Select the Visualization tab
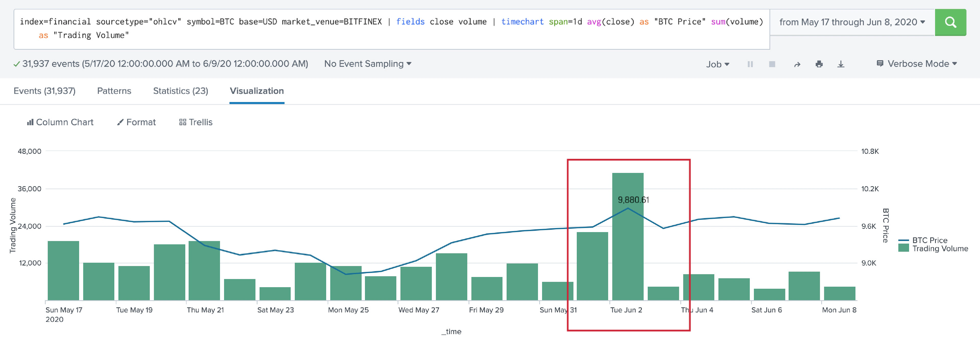 pos(257,91)
